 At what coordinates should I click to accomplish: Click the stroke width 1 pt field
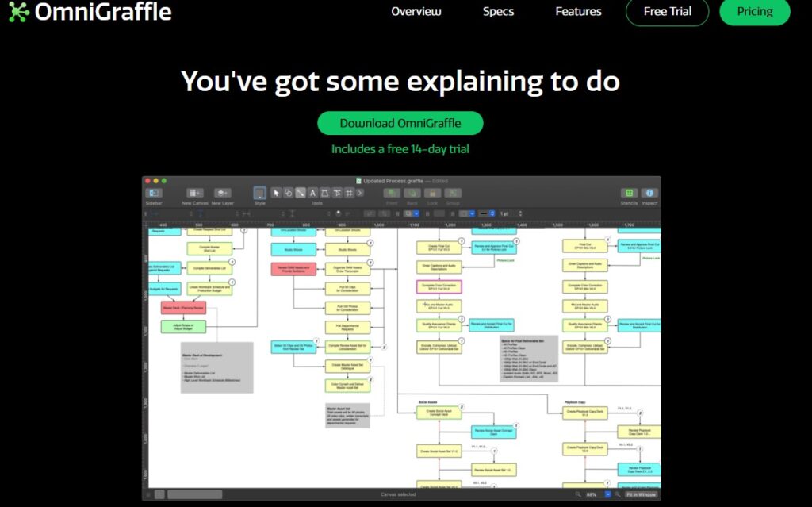click(506, 213)
